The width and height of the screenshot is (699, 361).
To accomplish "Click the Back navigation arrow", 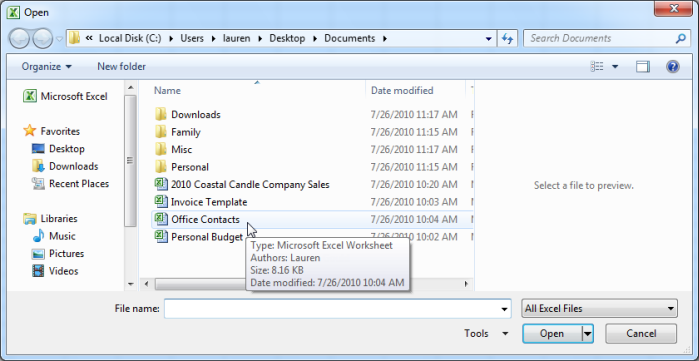I will [19, 39].
